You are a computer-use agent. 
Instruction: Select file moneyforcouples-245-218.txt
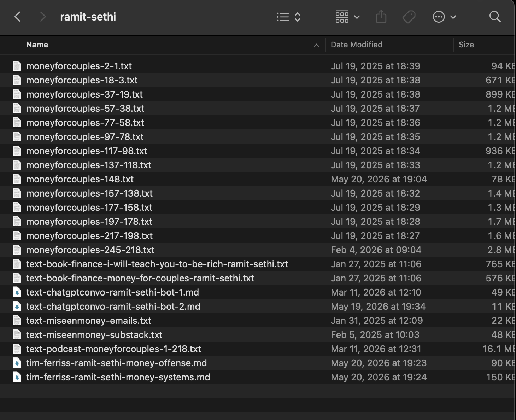pyautogui.click(x=90, y=250)
